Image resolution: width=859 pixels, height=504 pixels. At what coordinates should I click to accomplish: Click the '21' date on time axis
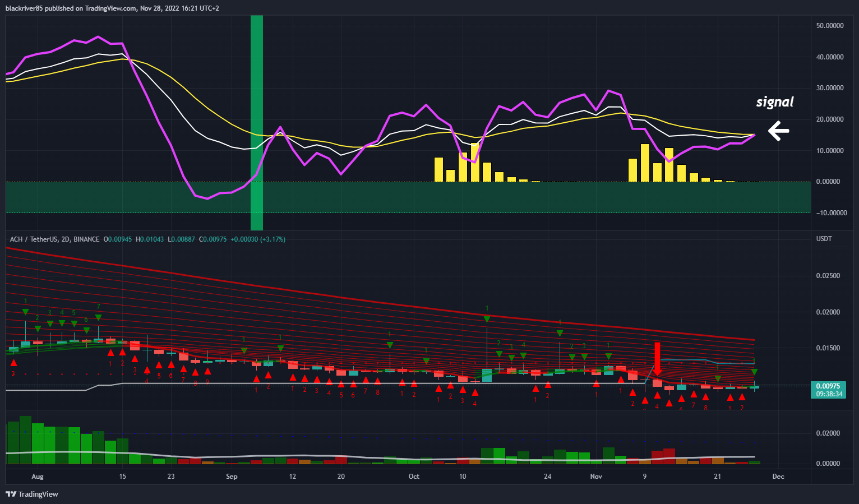718,477
